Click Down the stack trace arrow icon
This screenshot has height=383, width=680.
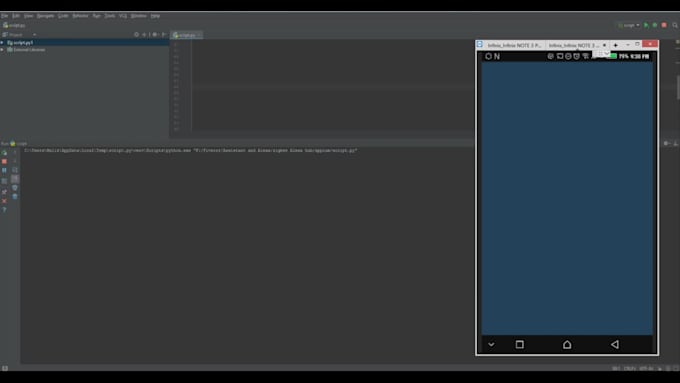(x=15, y=161)
